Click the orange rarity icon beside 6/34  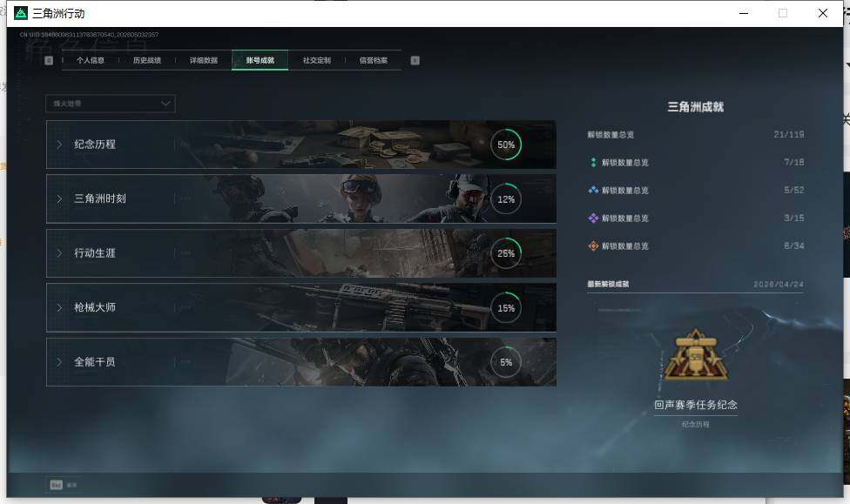(593, 246)
